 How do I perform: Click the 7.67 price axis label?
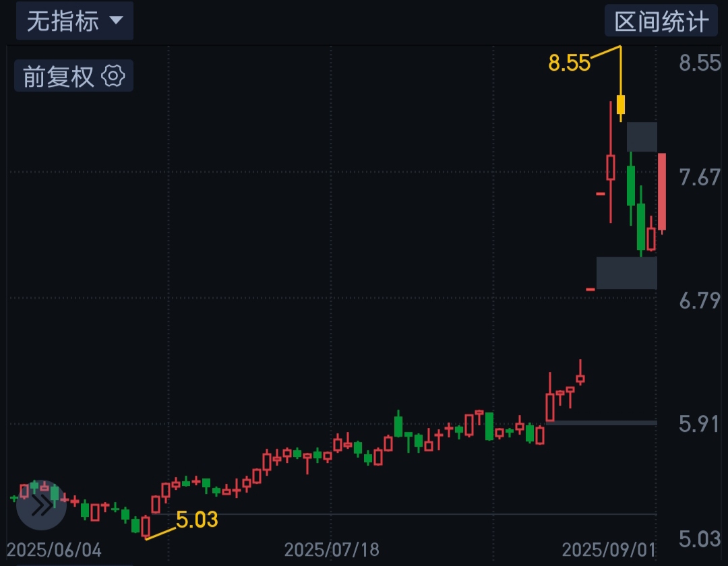tap(700, 178)
